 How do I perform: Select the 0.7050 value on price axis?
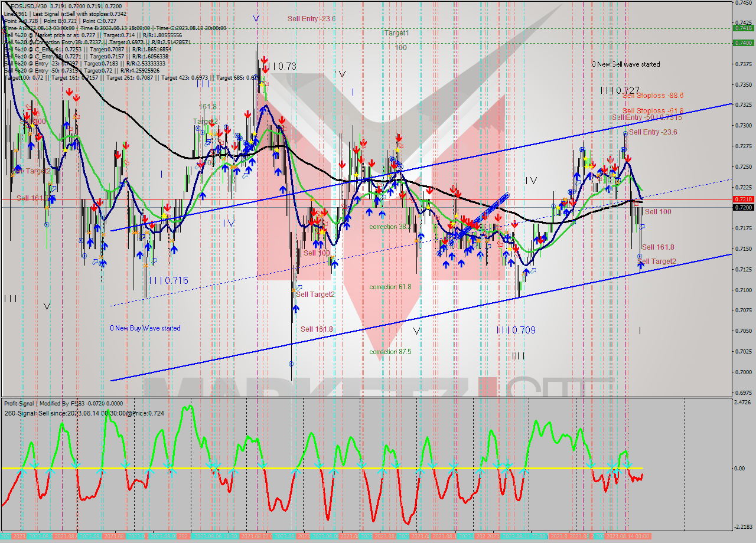click(744, 331)
